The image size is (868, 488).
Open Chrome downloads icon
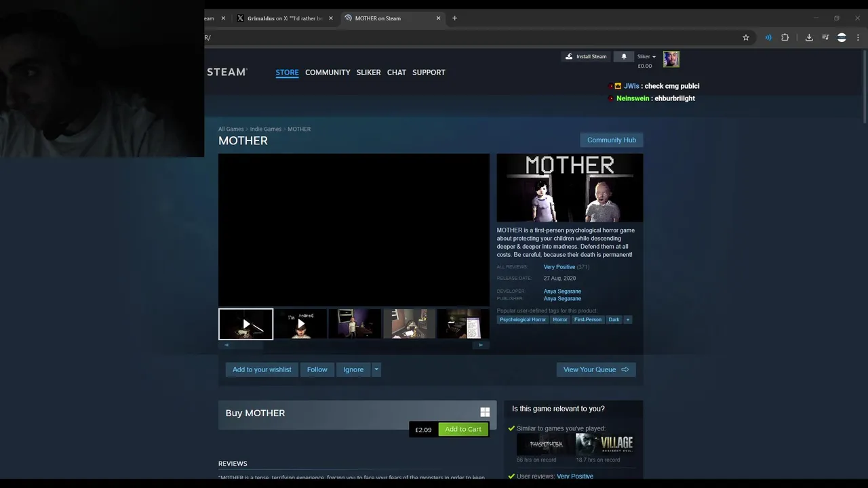[809, 37]
